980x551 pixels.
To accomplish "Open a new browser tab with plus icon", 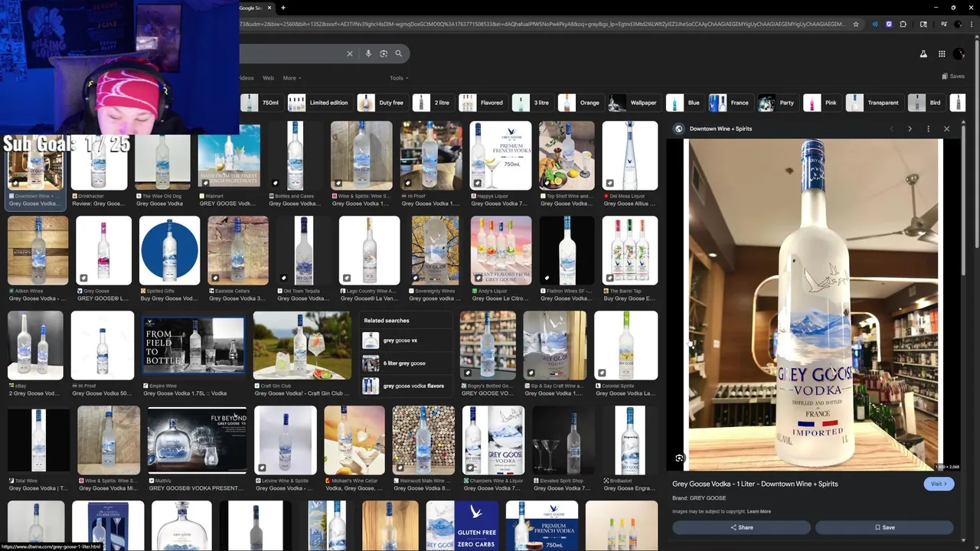I will point(283,8).
